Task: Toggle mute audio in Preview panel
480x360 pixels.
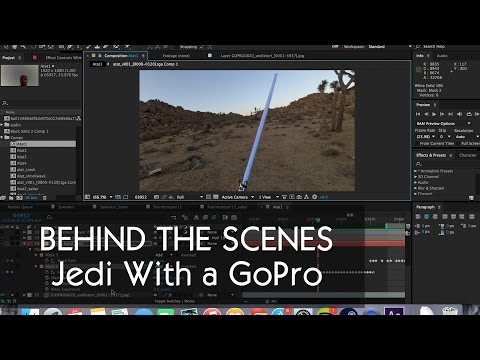Action: (x=459, y=114)
